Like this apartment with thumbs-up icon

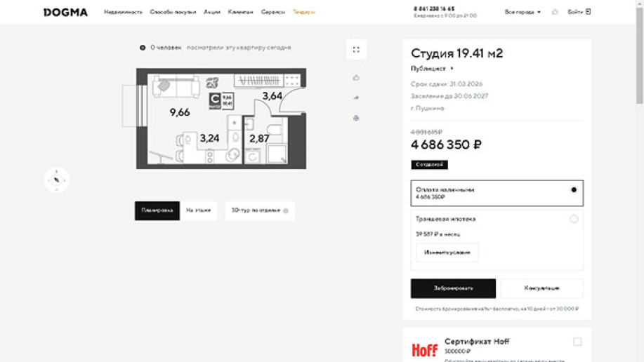click(x=356, y=78)
